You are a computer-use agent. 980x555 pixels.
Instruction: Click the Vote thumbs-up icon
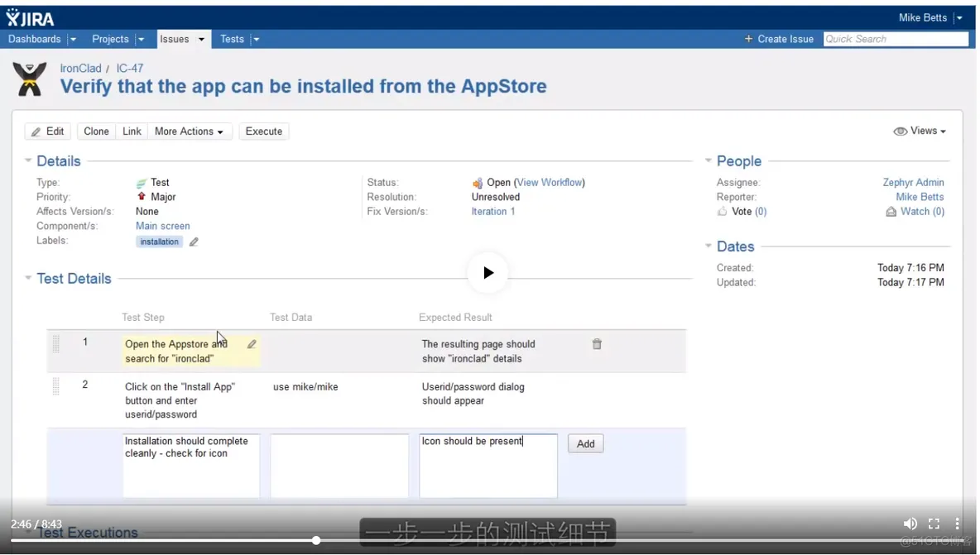pyautogui.click(x=723, y=212)
